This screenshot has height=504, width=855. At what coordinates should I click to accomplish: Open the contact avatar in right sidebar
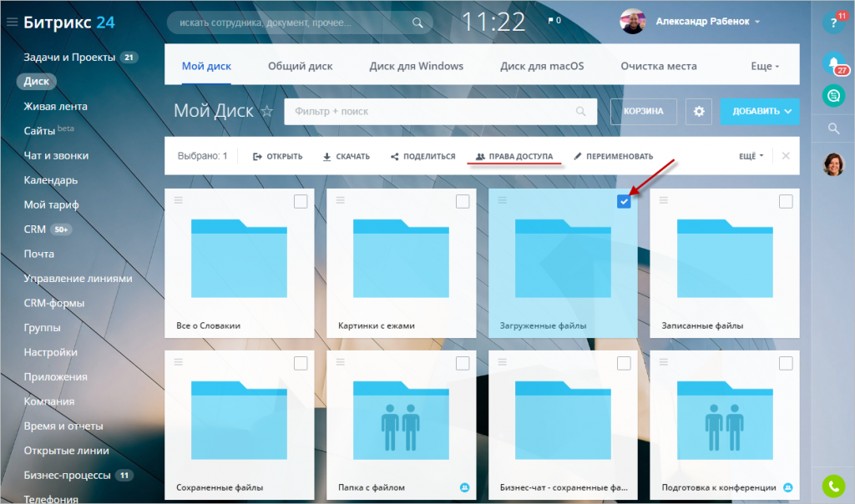click(833, 164)
